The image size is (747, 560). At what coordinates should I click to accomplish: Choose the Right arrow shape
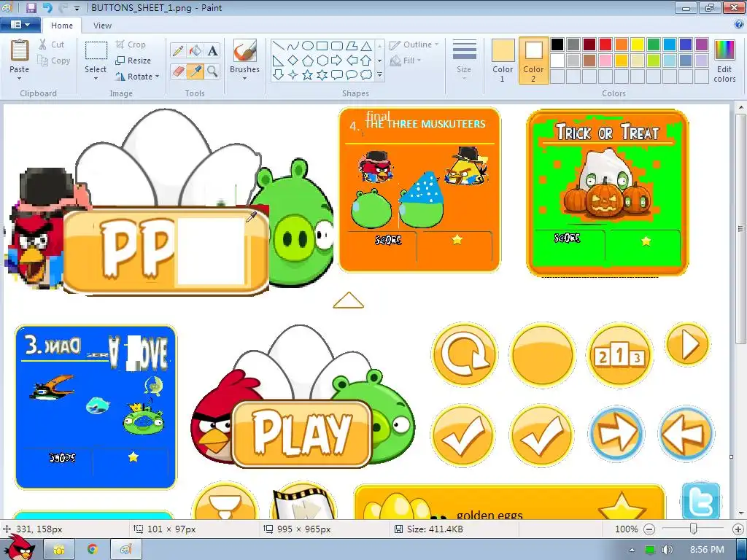(x=336, y=60)
